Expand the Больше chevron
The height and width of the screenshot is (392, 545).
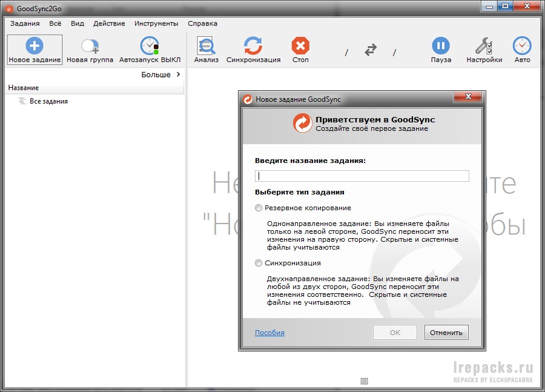tap(178, 75)
